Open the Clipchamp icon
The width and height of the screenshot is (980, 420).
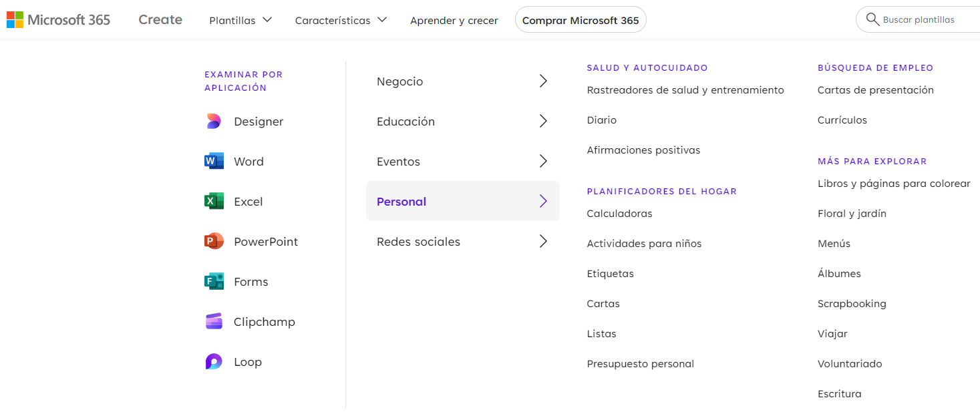(x=214, y=322)
